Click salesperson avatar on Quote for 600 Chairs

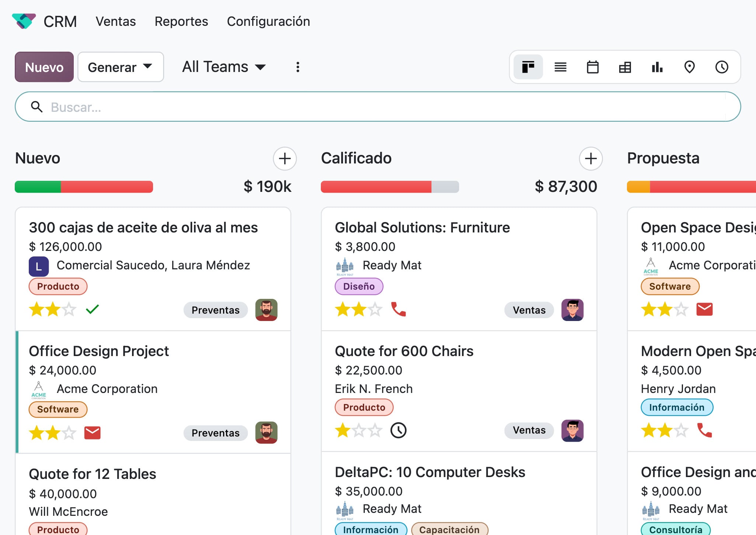tap(572, 431)
